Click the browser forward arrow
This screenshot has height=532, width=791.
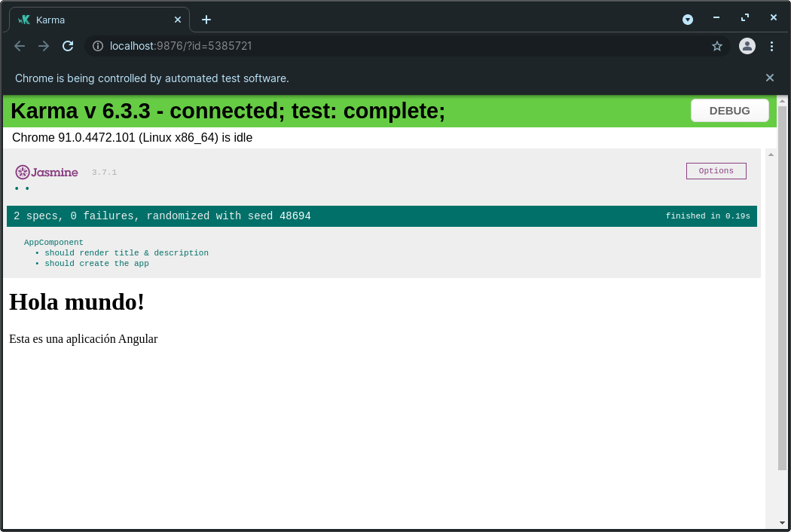pos(44,46)
